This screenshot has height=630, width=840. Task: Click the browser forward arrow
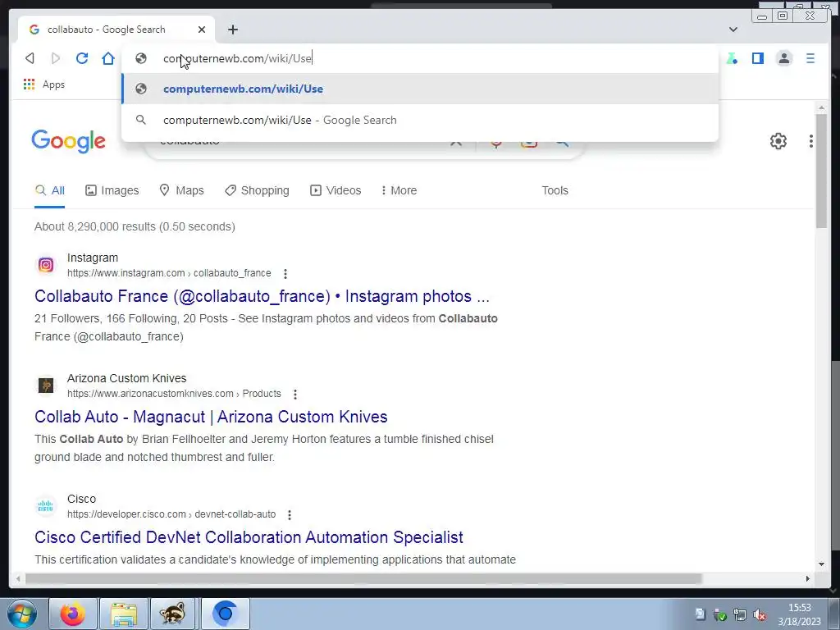[x=56, y=58]
